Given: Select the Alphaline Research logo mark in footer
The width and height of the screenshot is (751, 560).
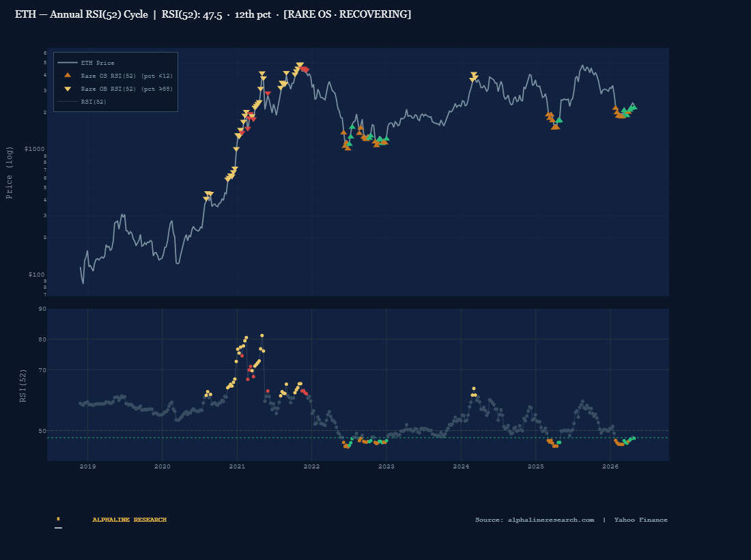Looking at the screenshot, I should click(59, 519).
